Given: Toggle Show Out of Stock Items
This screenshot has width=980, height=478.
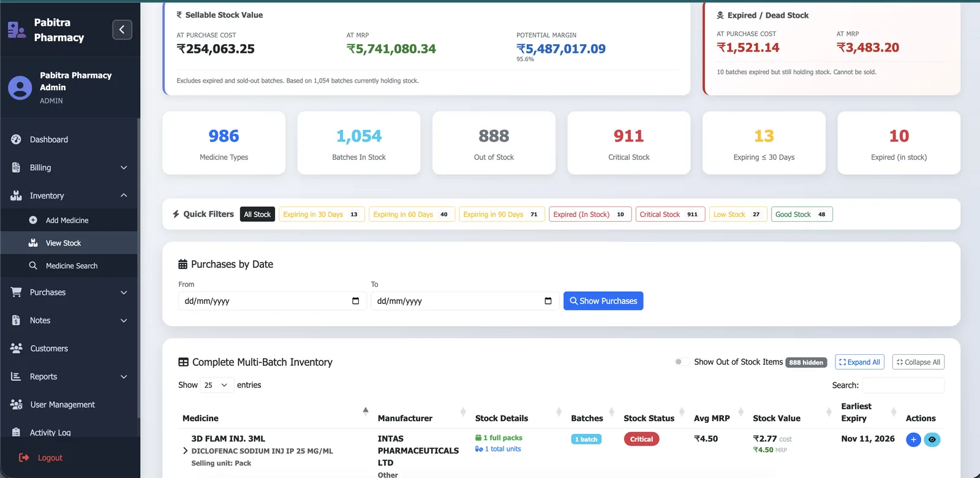Looking at the screenshot, I should pyautogui.click(x=680, y=362).
